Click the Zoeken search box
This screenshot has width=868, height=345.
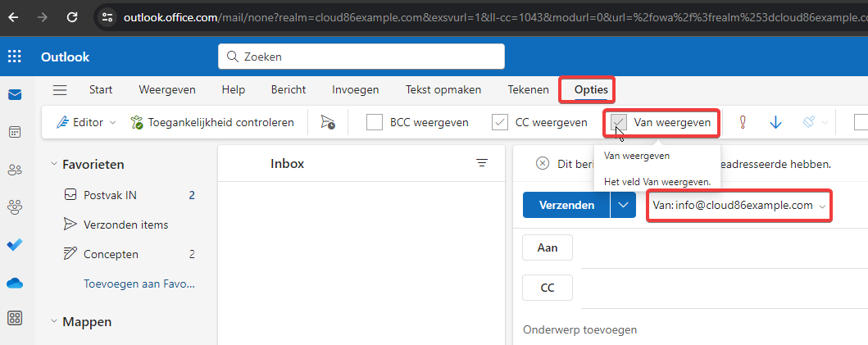pyautogui.click(x=361, y=57)
